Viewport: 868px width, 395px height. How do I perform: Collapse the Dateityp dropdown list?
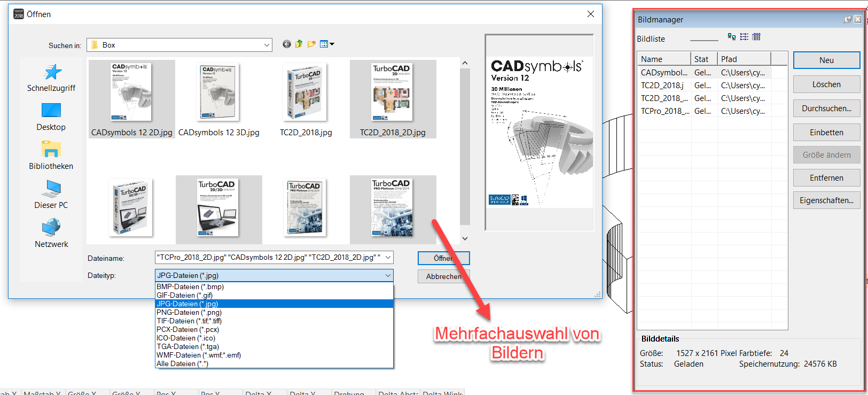click(388, 275)
